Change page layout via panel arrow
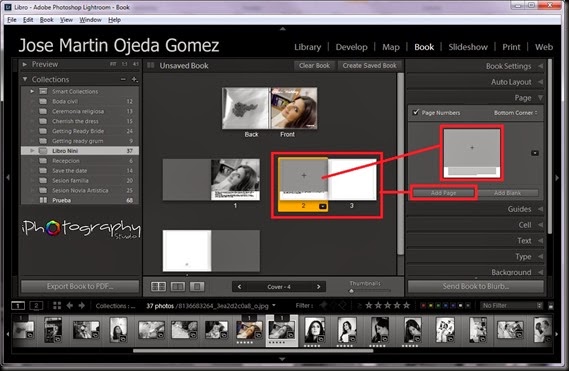The height and width of the screenshot is (371, 569). 535,153
